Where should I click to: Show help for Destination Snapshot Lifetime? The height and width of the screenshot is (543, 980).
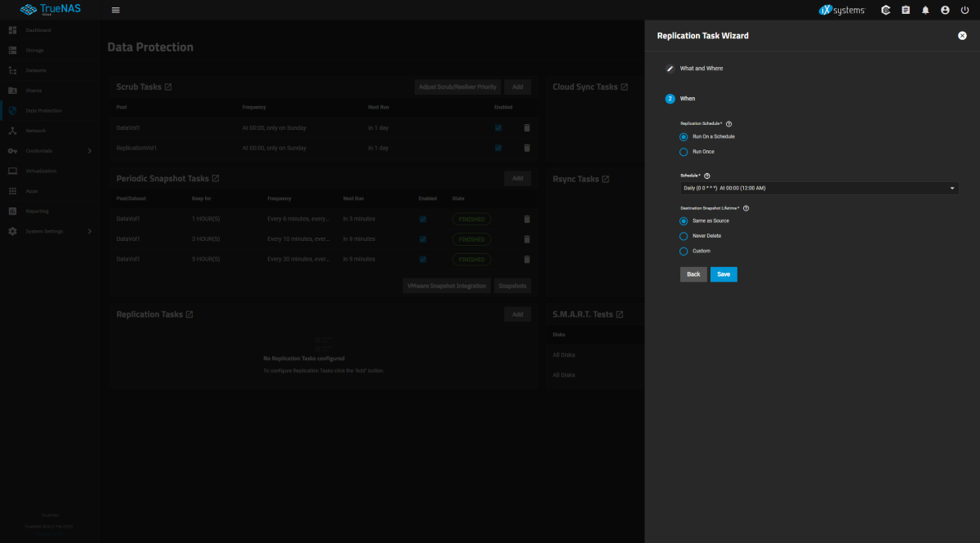click(x=746, y=208)
